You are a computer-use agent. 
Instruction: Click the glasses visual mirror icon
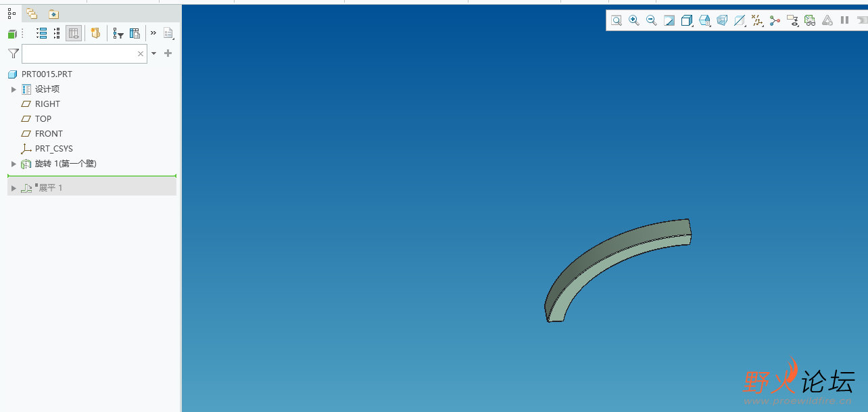(x=810, y=21)
